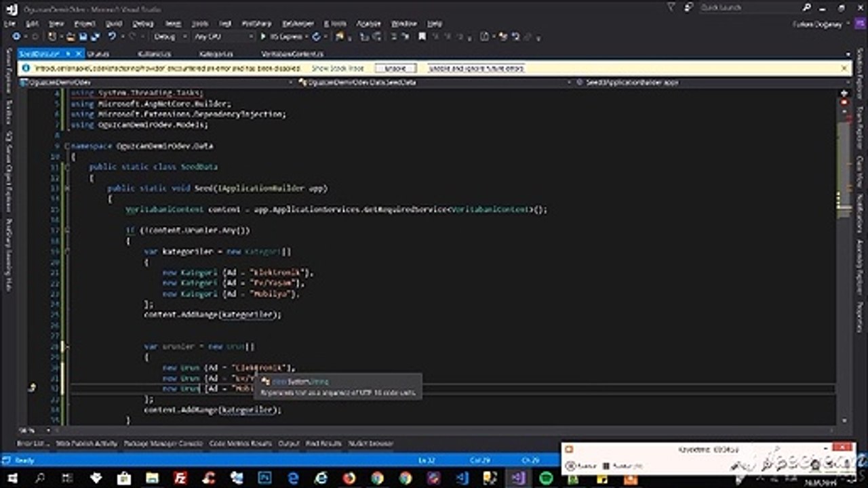Open Spotify from taskbar

tap(546, 479)
